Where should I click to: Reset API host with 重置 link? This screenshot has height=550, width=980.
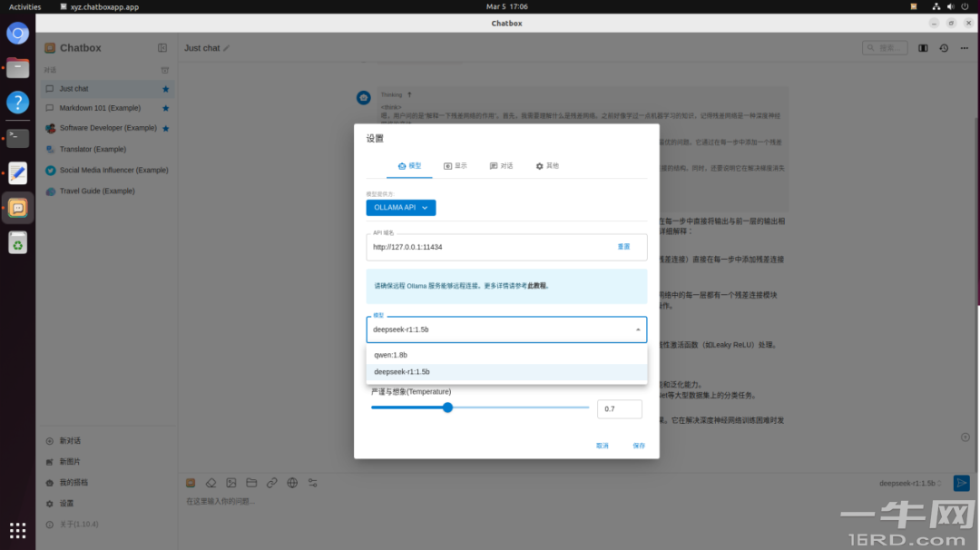point(623,247)
